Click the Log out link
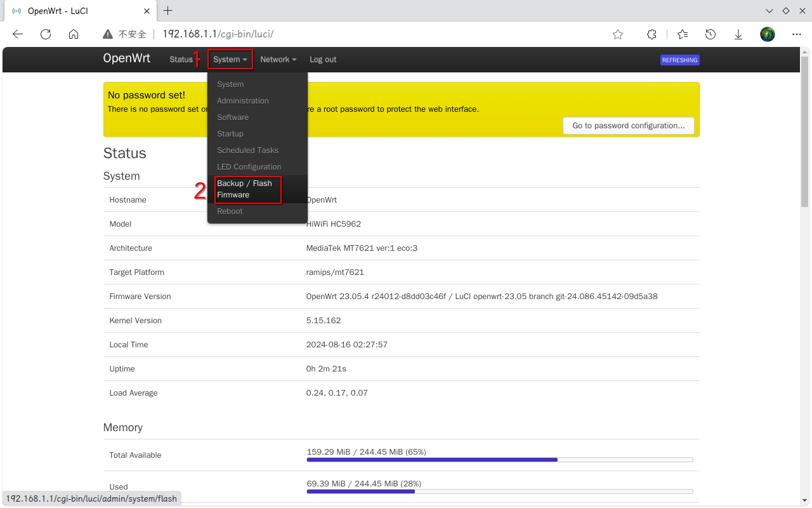812x508 pixels. (323, 60)
